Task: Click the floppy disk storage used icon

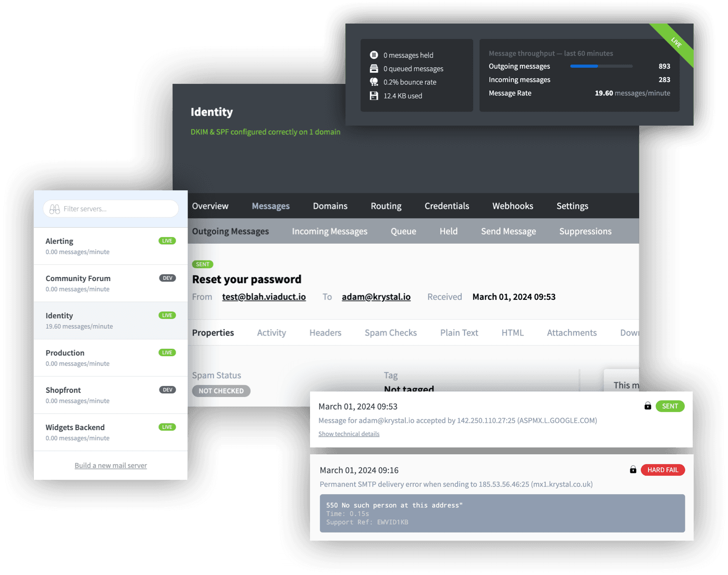Action: click(374, 96)
